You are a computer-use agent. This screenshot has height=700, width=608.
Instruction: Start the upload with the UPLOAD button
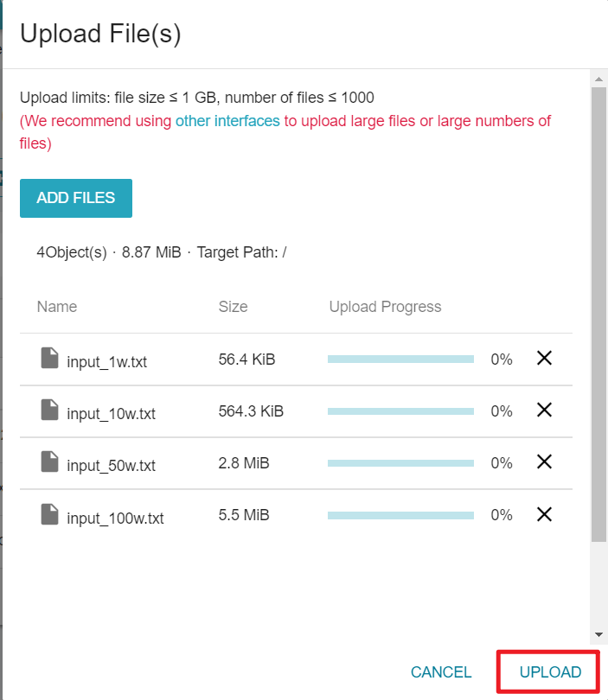coord(550,671)
